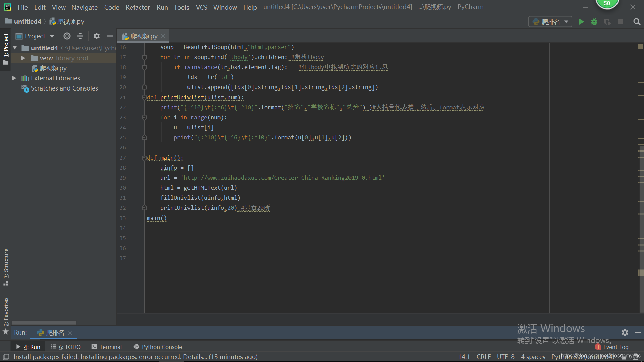Open the Run menu
The height and width of the screenshot is (362, 644).
pyautogui.click(x=162, y=7)
